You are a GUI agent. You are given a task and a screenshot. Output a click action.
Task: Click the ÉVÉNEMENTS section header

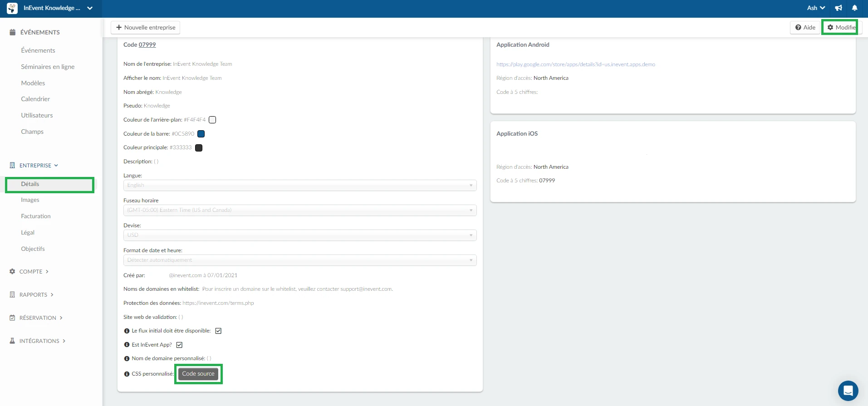[x=40, y=32]
